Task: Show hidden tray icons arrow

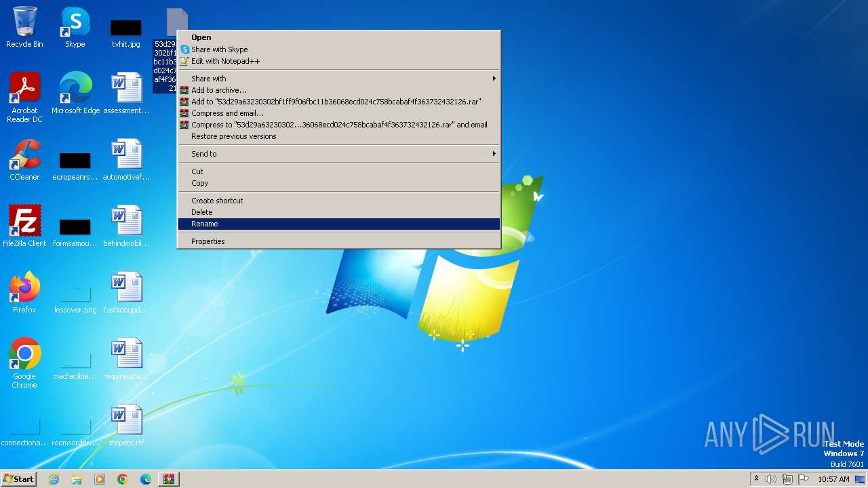Action: coord(756,479)
